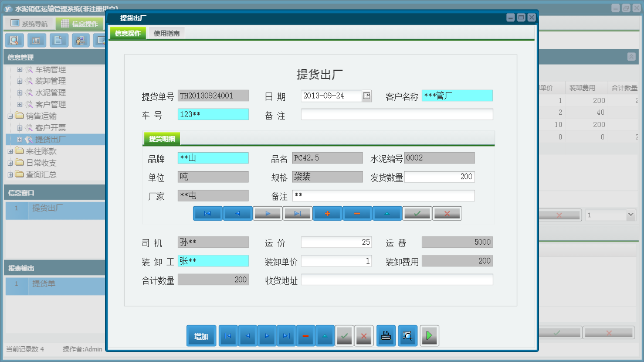The height and width of the screenshot is (362, 644).
Task: Click the user management icon in top toolbar
Action: (81, 40)
